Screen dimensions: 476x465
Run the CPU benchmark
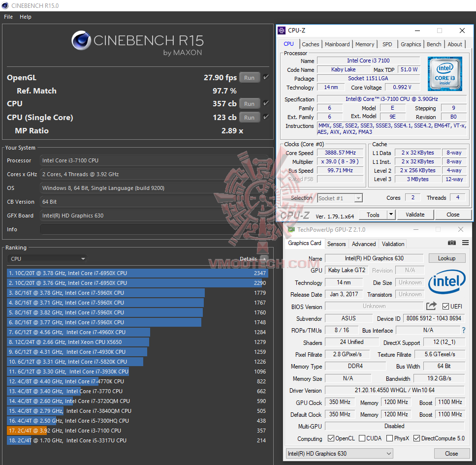pyautogui.click(x=249, y=103)
